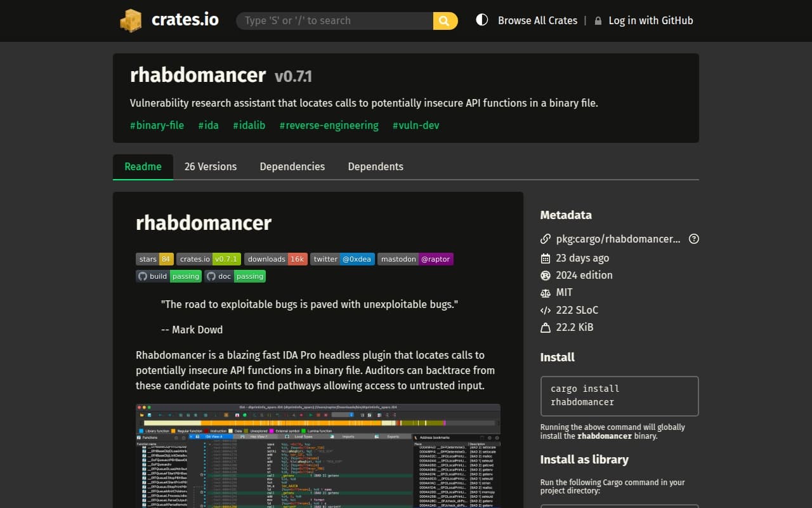
Task: Click the search input field
Action: tap(333, 20)
